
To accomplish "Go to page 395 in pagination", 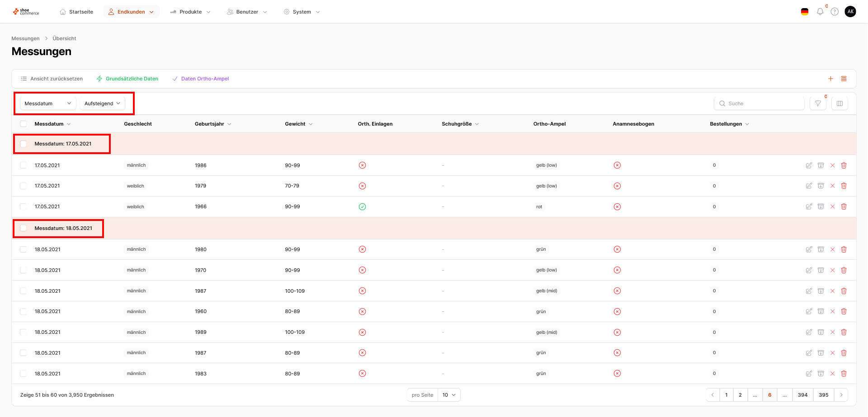I will (823, 395).
